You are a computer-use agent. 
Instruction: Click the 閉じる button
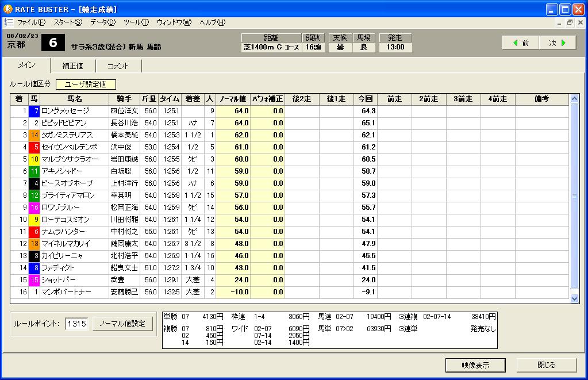pyautogui.click(x=546, y=365)
